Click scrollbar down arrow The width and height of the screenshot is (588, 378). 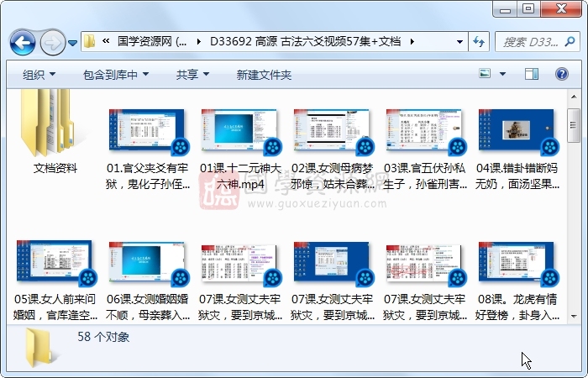[574, 317]
